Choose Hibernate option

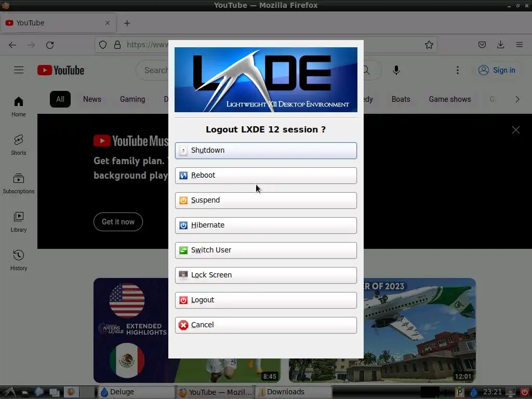(265, 225)
